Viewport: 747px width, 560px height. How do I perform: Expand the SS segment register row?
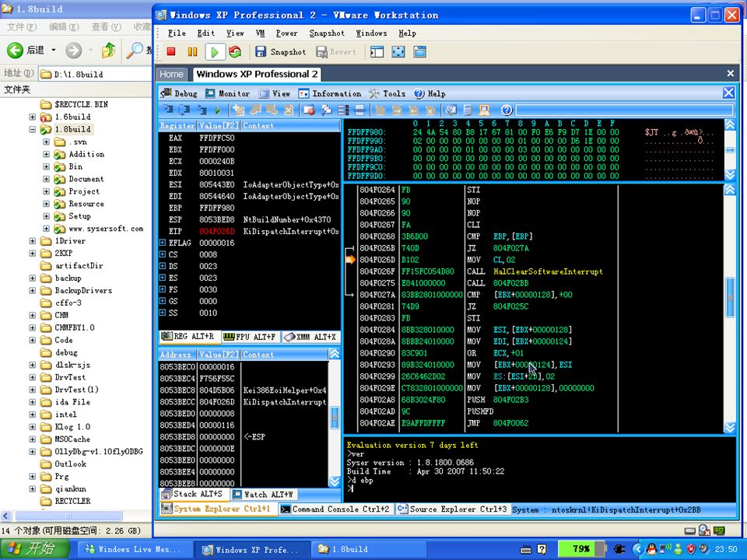click(x=163, y=313)
